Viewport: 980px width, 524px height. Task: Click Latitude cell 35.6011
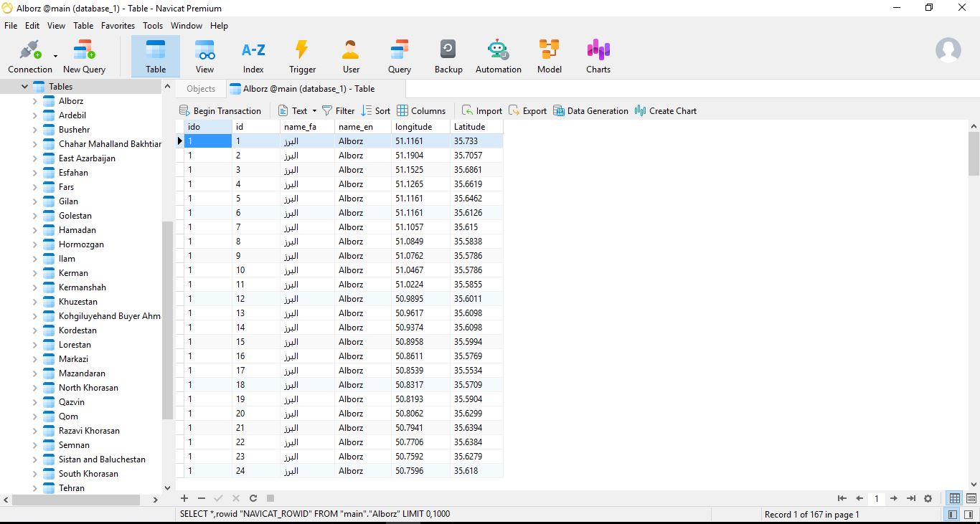pos(476,299)
